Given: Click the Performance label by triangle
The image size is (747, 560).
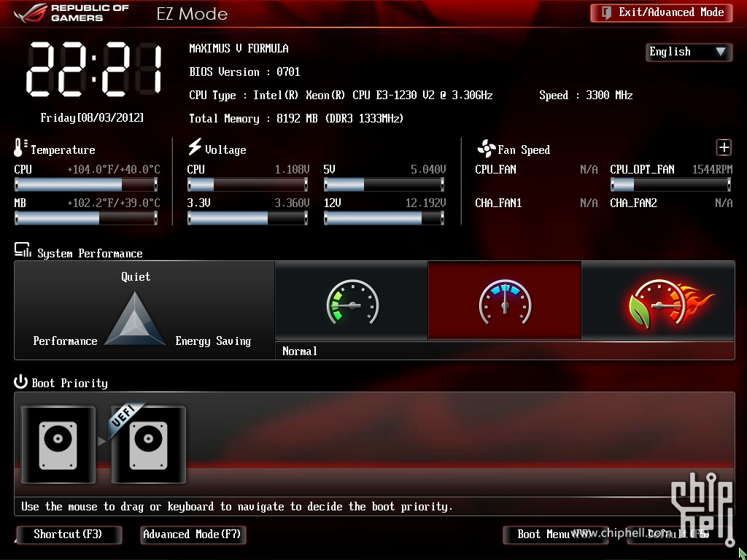Looking at the screenshot, I should coord(65,341).
